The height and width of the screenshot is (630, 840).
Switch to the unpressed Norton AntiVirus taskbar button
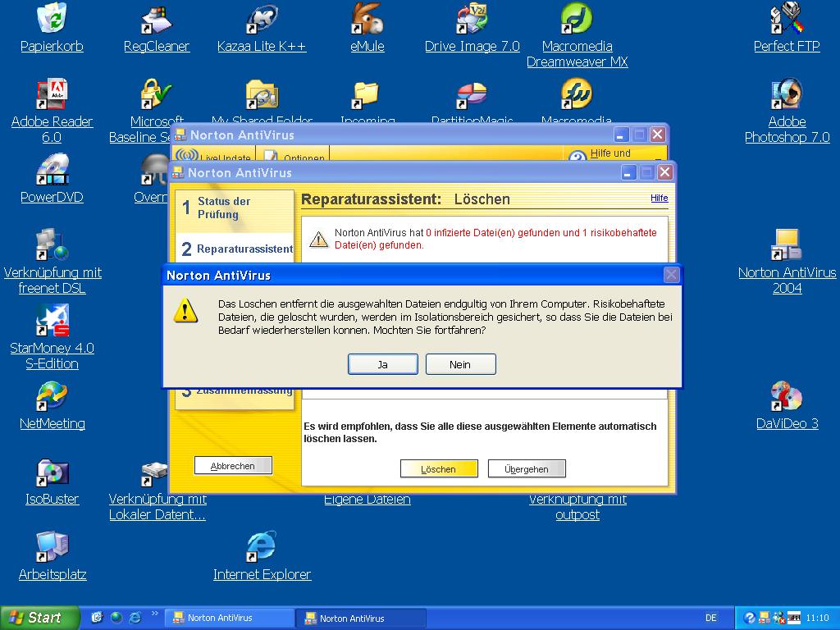230,619
